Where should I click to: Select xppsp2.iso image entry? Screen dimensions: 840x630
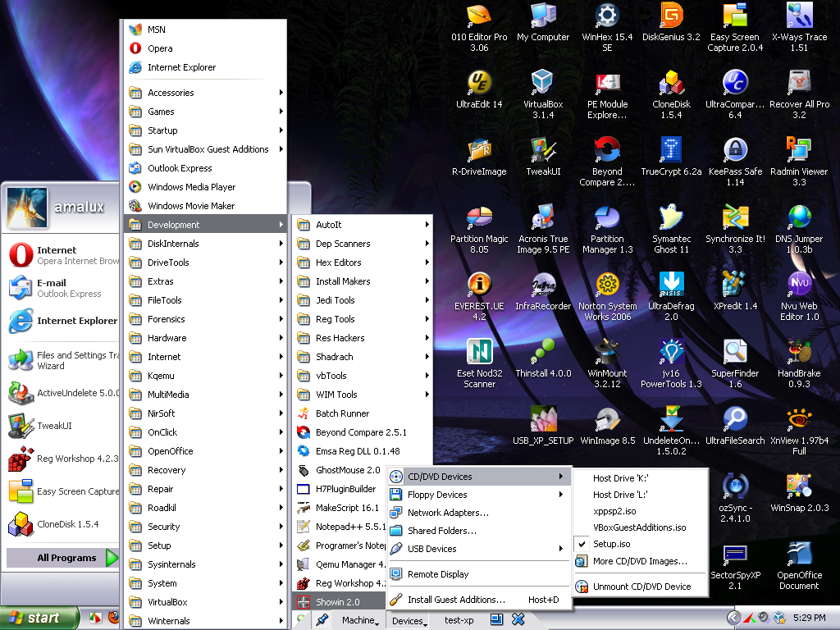(641, 511)
